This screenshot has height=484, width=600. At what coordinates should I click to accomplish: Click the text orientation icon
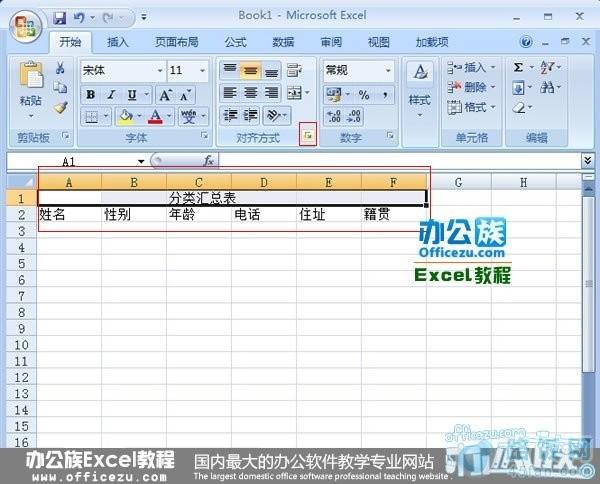pos(274,116)
